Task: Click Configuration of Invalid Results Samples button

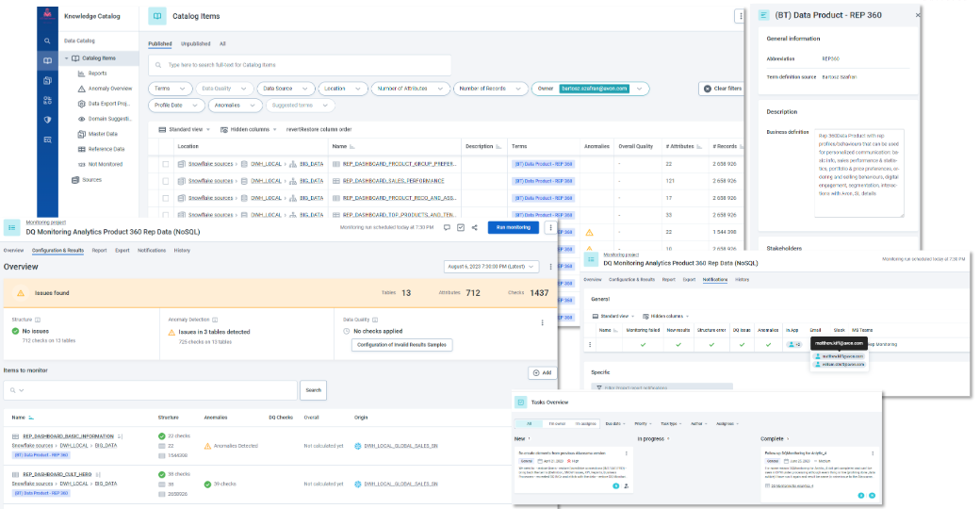Action: tap(401, 345)
